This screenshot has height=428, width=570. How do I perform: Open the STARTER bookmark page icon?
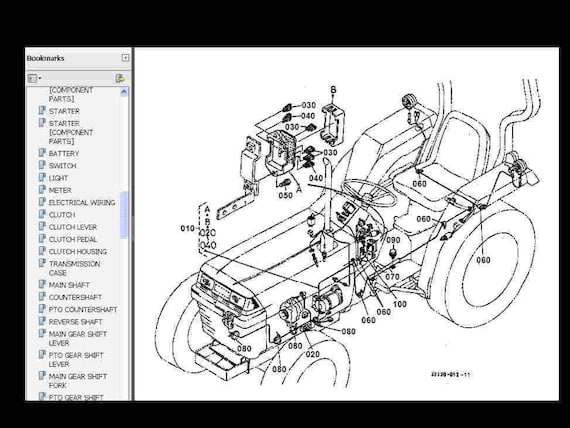click(x=42, y=111)
